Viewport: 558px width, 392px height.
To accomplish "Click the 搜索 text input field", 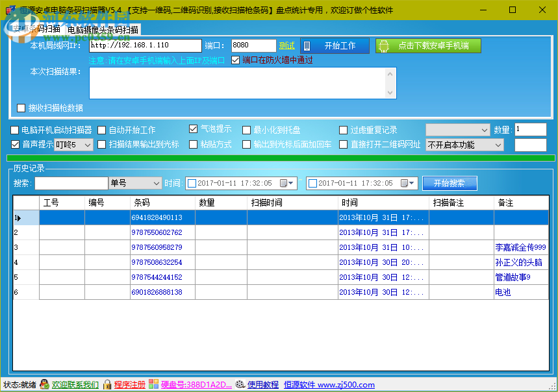I will pyautogui.click(x=71, y=184).
